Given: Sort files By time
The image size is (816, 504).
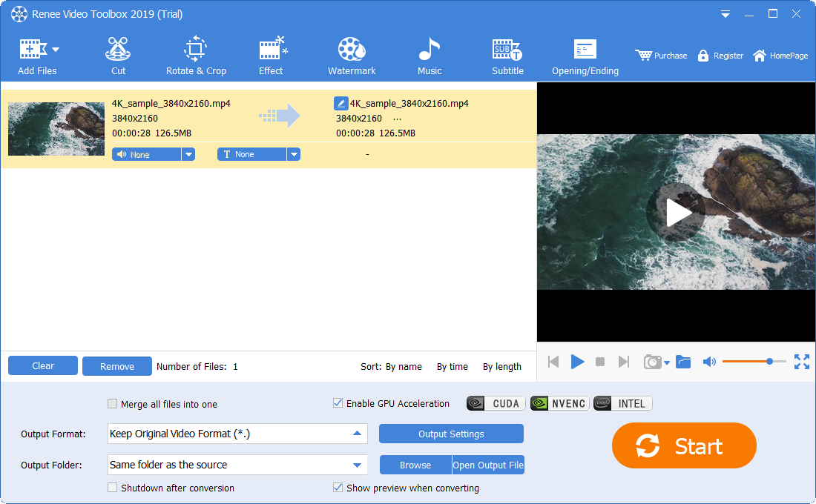Looking at the screenshot, I should tap(452, 366).
